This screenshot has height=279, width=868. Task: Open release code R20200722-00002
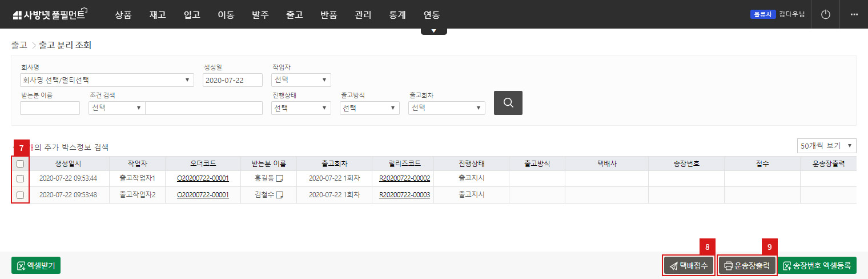[x=404, y=178]
